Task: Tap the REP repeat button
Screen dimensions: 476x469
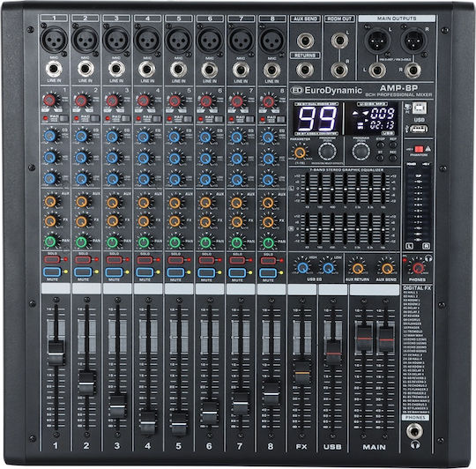Action: 393,145
